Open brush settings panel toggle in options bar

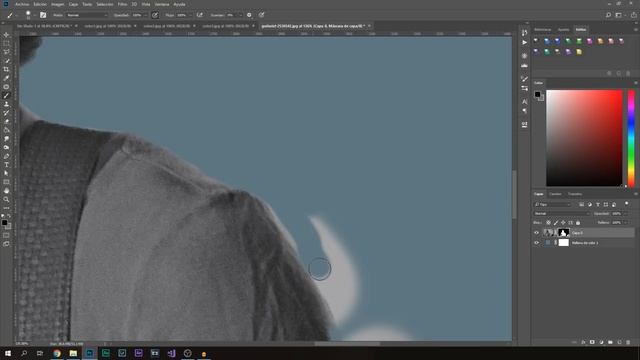pyautogui.click(x=43, y=15)
